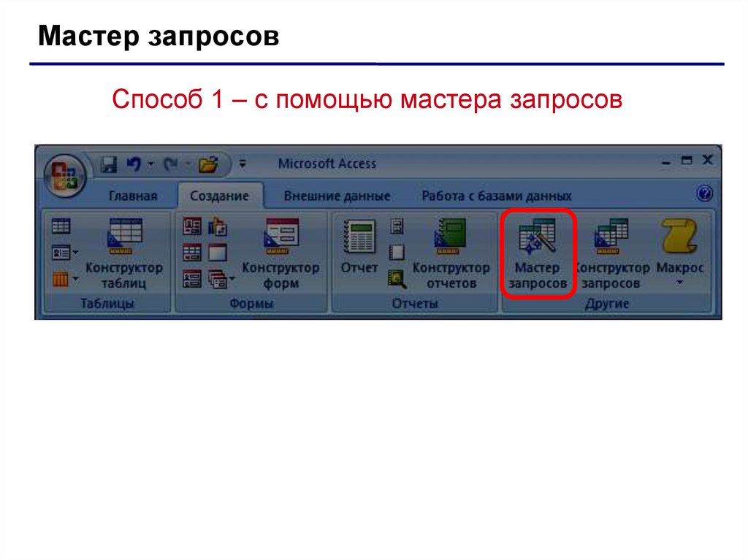Open a file via the folder icon
Screen dimensions: 748x560
point(208,164)
